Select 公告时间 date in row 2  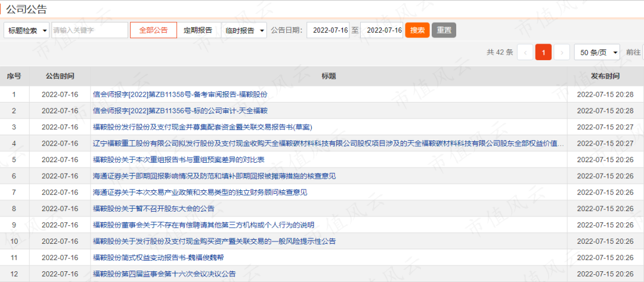[60, 111]
